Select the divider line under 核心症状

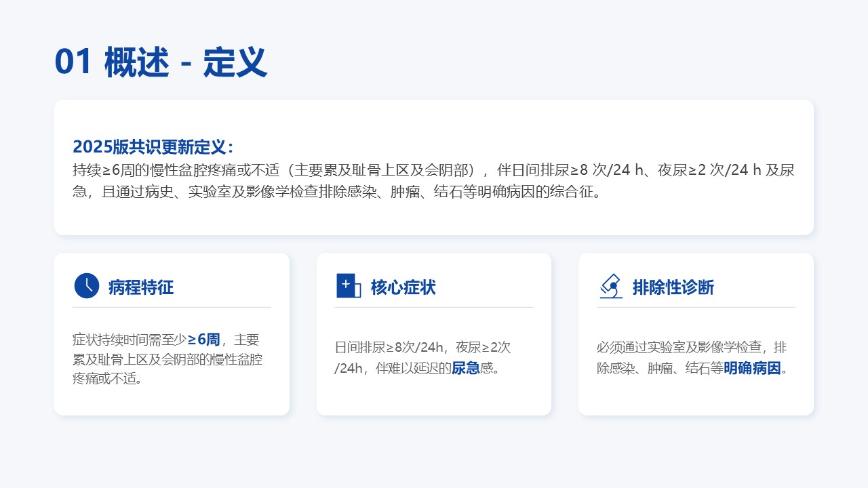tap(433, 308)
